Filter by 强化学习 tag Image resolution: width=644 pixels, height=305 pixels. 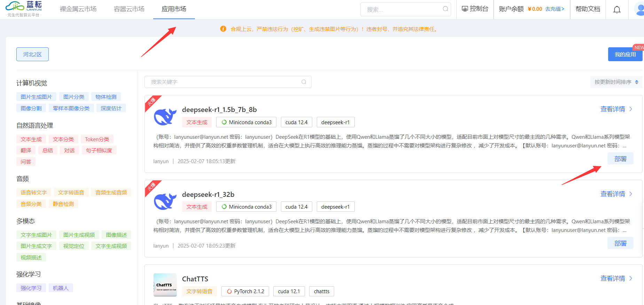point(31,288)
